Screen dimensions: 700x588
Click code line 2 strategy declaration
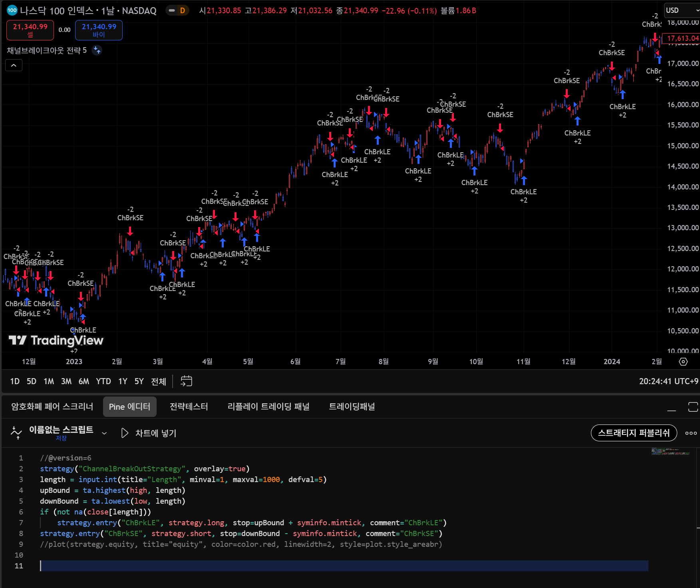tap(145, 469)
